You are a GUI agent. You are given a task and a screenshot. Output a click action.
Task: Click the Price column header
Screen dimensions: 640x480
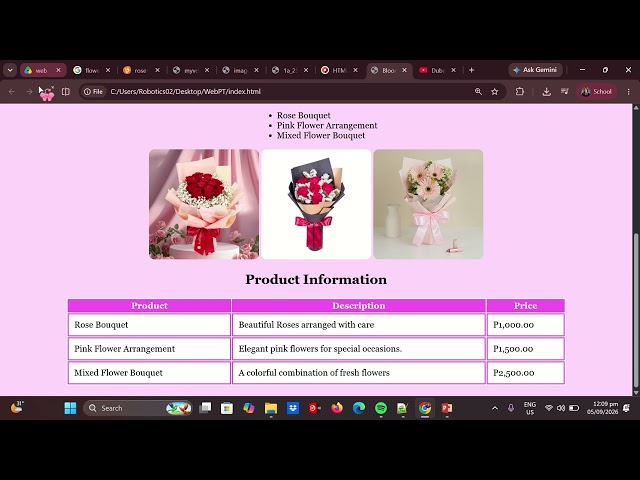525,305
